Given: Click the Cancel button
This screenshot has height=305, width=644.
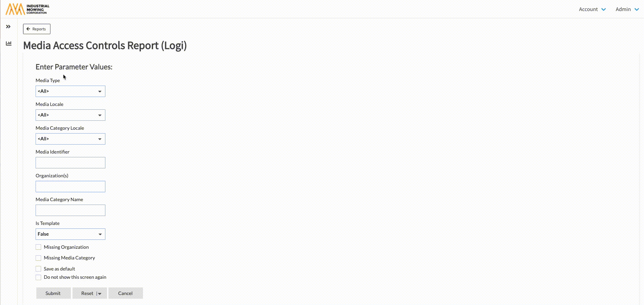Looking at the screenshot, I should coord(125,293).
